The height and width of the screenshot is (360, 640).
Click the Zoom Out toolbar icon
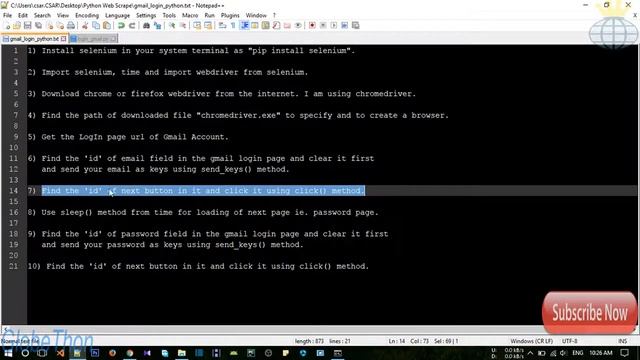point(183,25)
